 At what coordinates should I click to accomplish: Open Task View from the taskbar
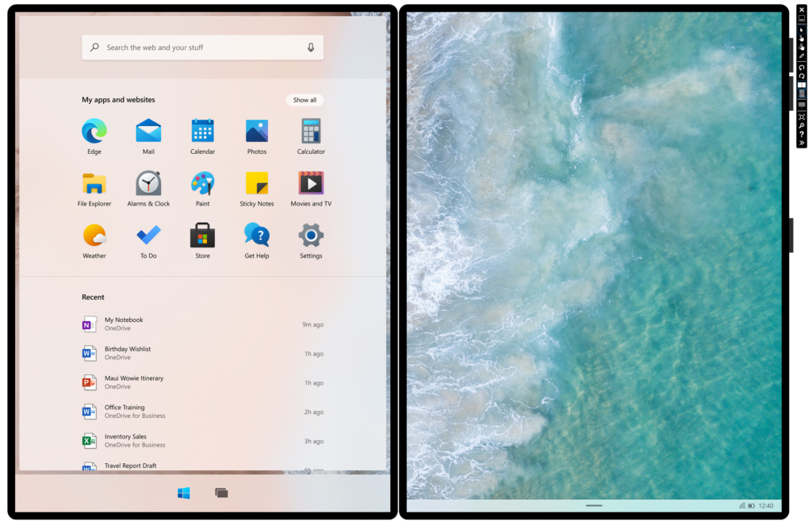point(222,493)
